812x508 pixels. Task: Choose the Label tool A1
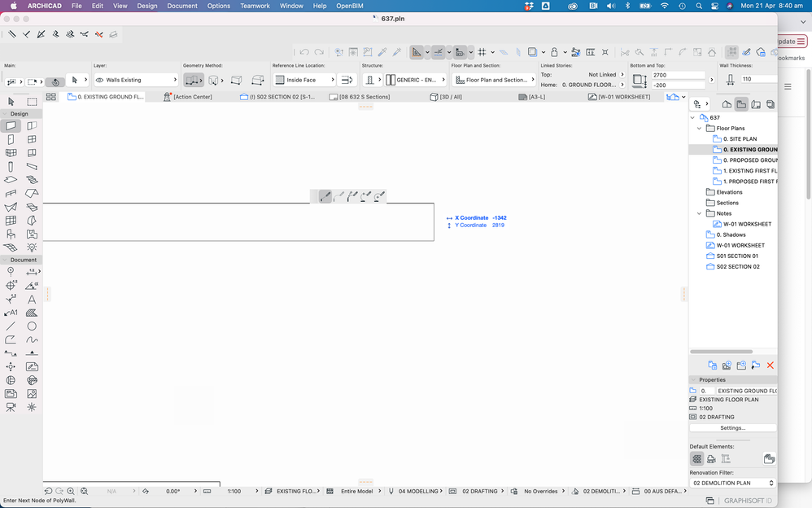11,313
